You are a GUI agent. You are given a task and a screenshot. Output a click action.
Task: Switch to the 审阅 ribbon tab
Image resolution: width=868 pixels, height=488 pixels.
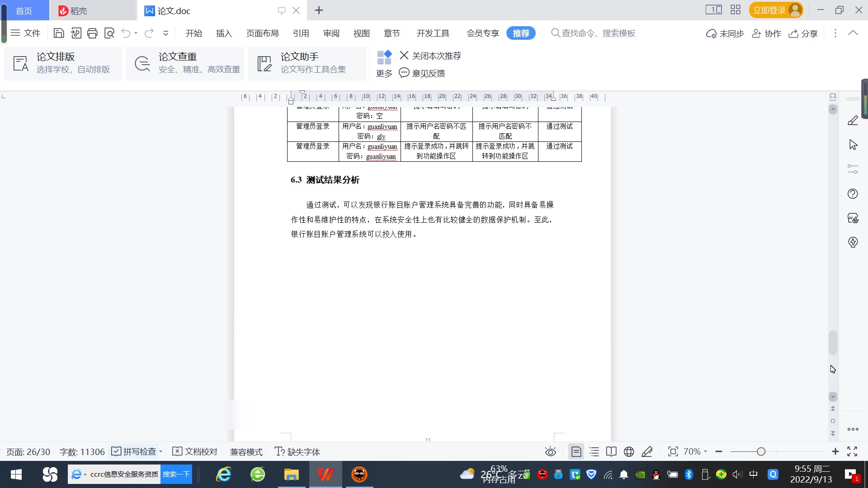click(x=331, y=33)
